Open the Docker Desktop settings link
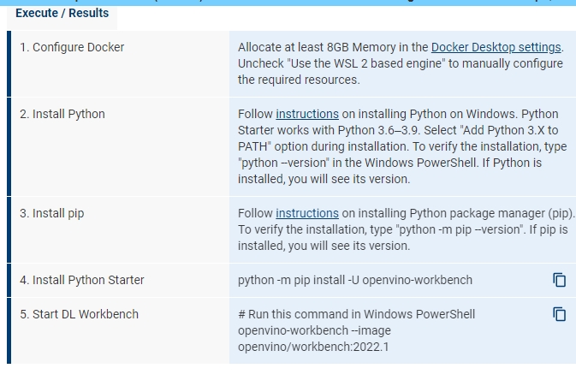 496,47
